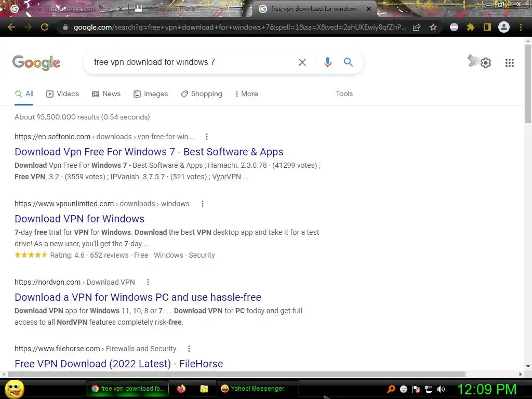Open the Extensions puzzle-piece menu
This screenshot has width=532, height=399.
(471, 27)
